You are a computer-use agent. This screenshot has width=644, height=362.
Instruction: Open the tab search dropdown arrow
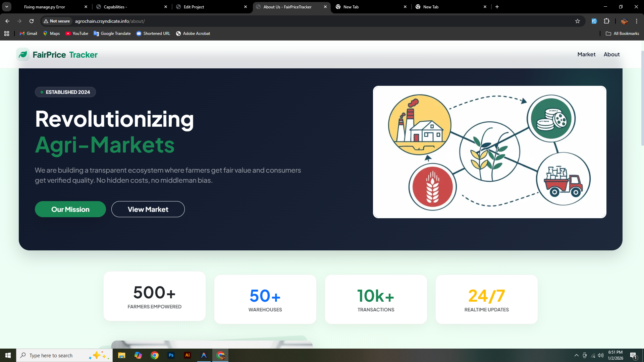tap(6, 7)
